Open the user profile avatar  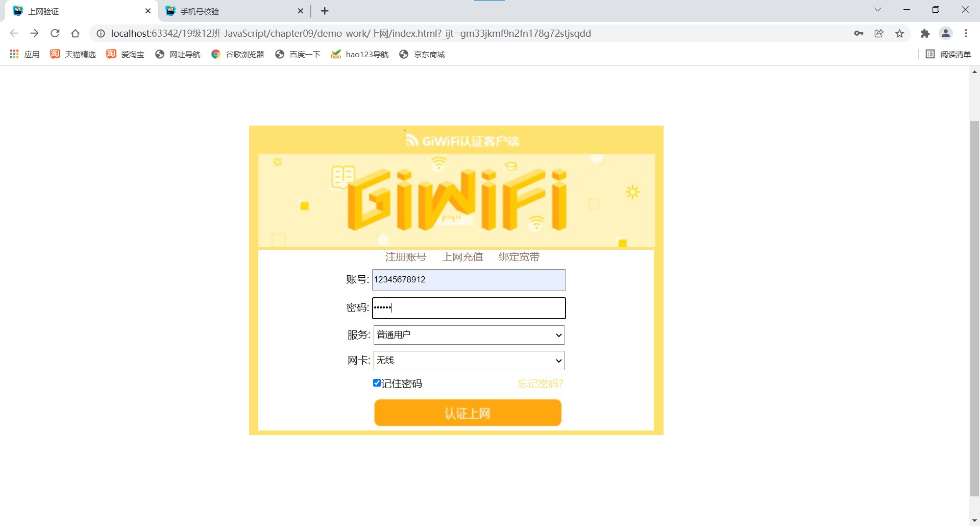(946, 33)
